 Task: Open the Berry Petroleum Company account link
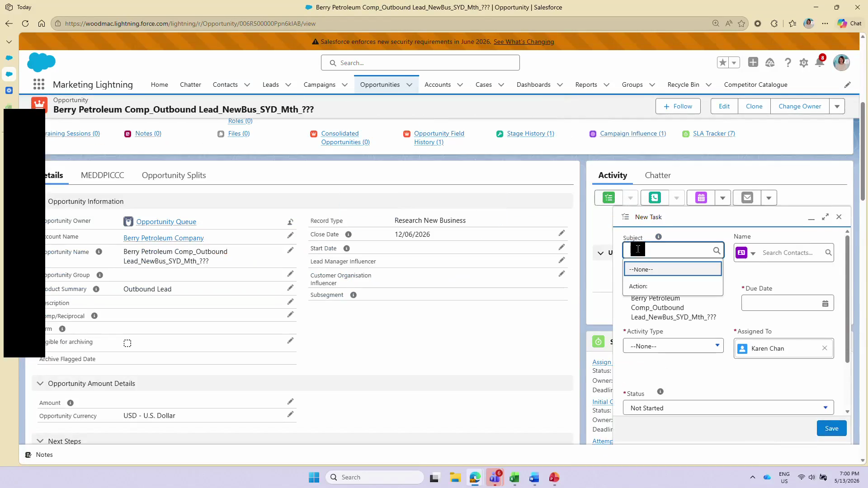(x=164, y=238)
